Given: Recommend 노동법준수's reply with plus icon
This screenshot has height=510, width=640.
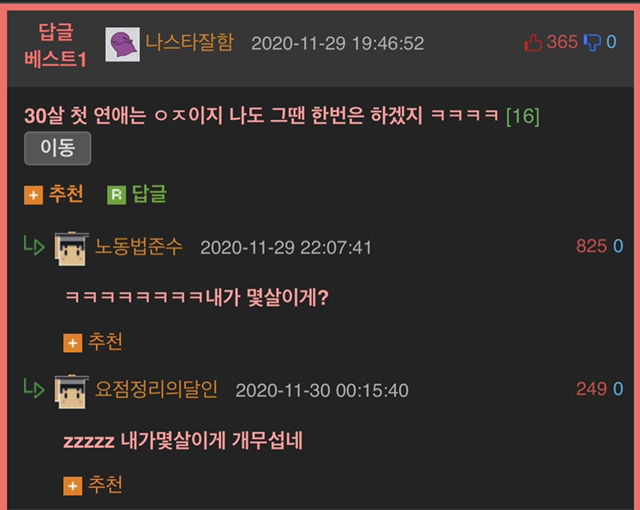Looking at the screenshot, I should point(73,343).
